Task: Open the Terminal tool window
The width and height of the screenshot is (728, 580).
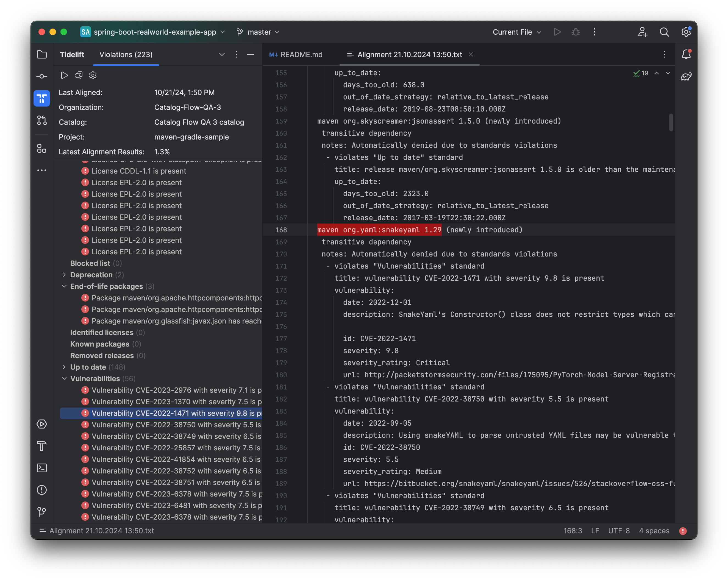Action: (x=41, y=468)
